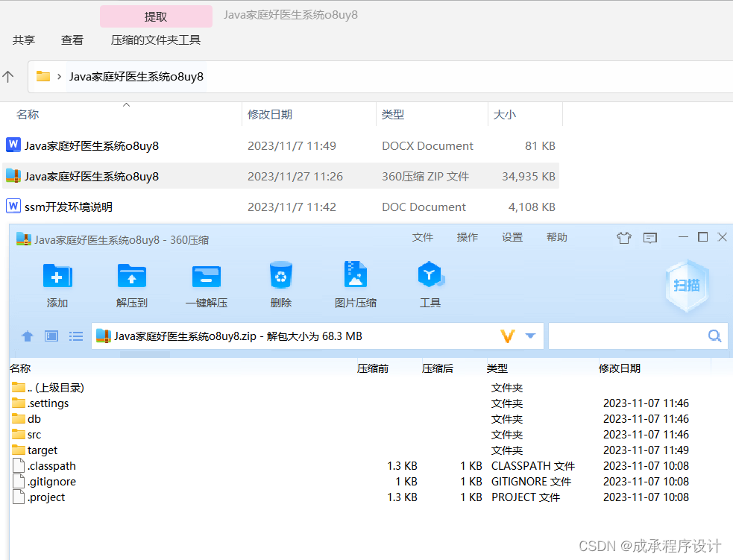Click the 删除 (Delete) trash icon
The height and width of the screenshot is (560, 733).
click(281, 275)
